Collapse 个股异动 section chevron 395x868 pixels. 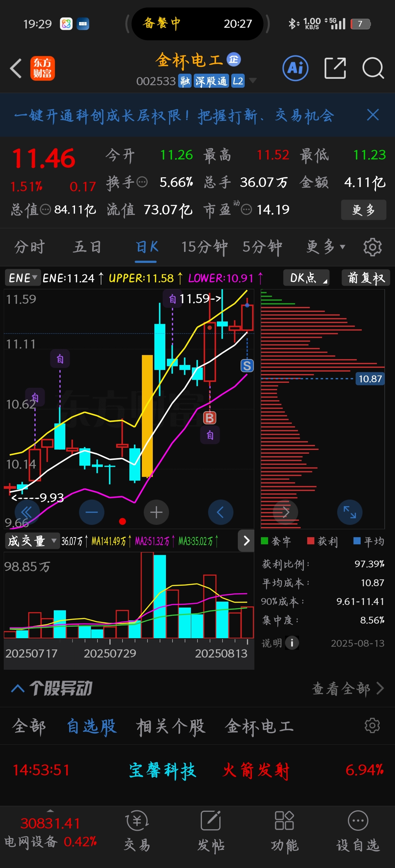[x=18, y=688]
